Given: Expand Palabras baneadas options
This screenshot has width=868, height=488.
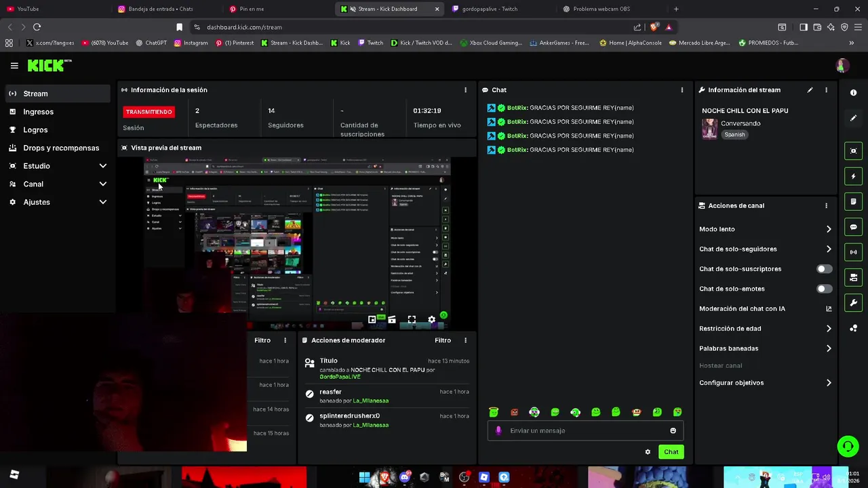Looking at the screenshot, I should click(828, 348).
